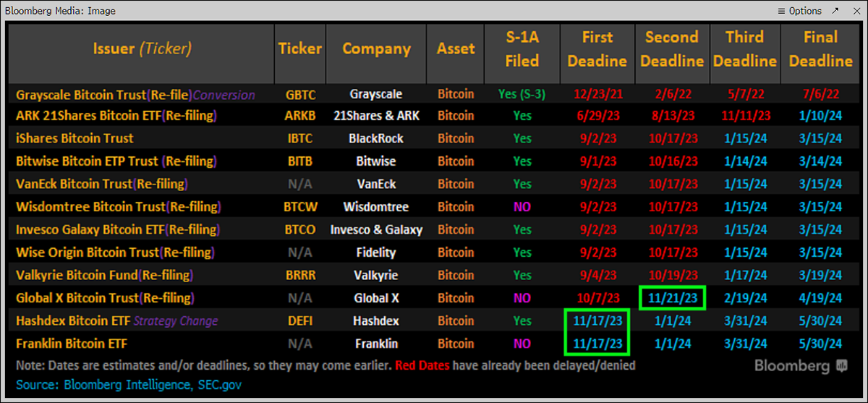Image resolution: width=868 pixels, height=403 pixels.
Task: Click the 10/19/23 second deadline cell
Action: tap(671, 276)
